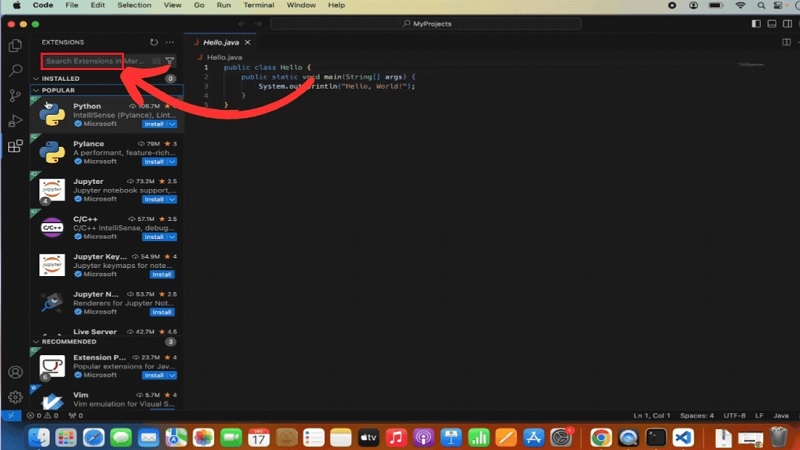800x450 pixels.
Task: Click the filter extensions funnel icon
Action: pos(169,61)
